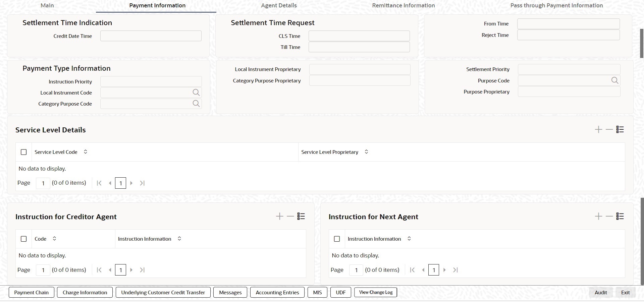This screenshot has width=644, height=302.
Task: Open Purpose Code lookup search icon
Action: pos(615,80)
